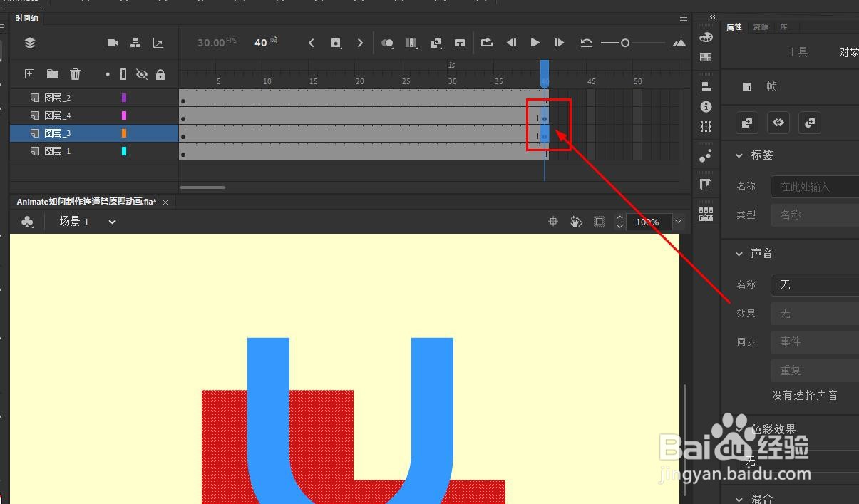859x504 pixels.
Task: Click the center stage crosshair icon
Action: point(552,222)
